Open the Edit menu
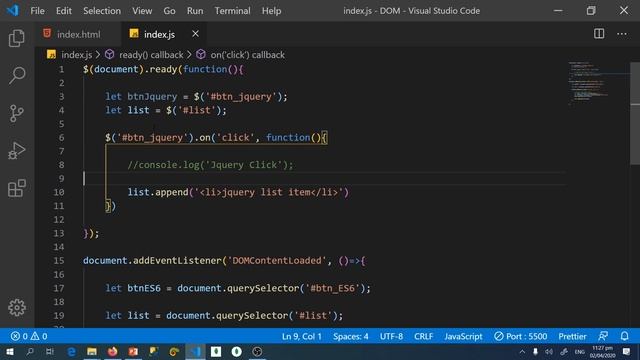 pyautogui.click(x=64, y=11)
